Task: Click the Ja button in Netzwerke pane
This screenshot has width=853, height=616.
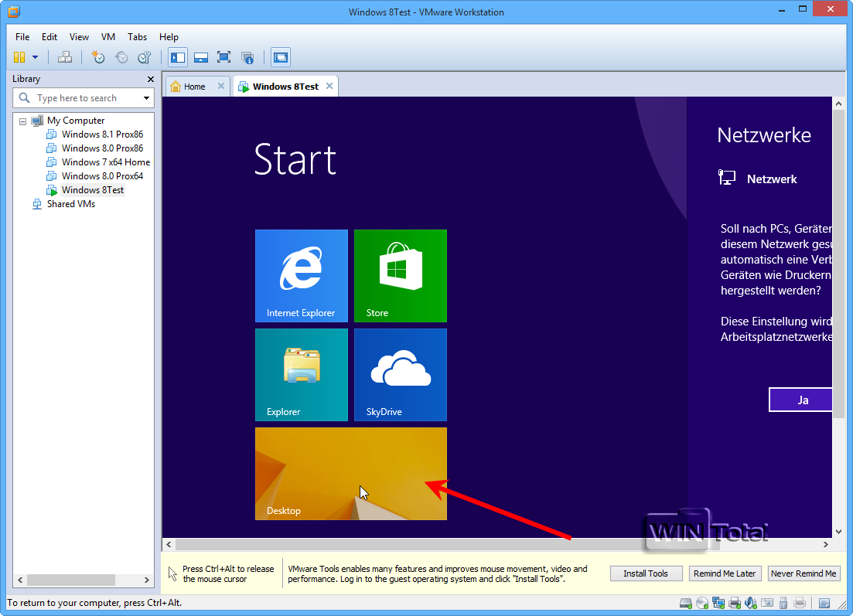Action: pos(800,400)
